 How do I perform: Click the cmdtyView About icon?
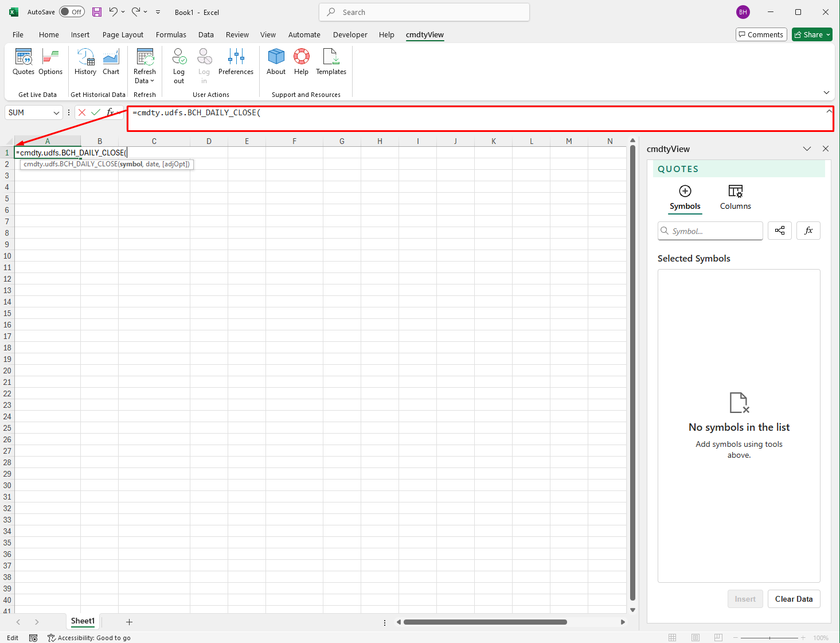click(x=276, y=62)
